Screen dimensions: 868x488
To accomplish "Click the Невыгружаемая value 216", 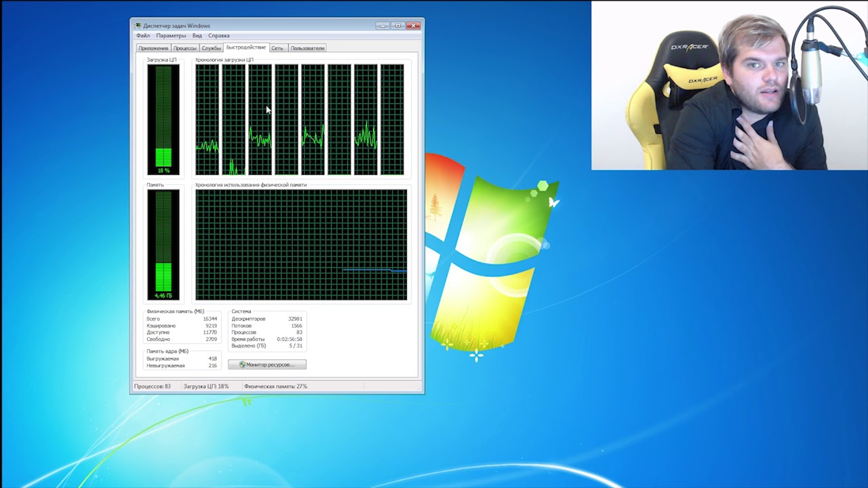I will (x=213, y=365).
